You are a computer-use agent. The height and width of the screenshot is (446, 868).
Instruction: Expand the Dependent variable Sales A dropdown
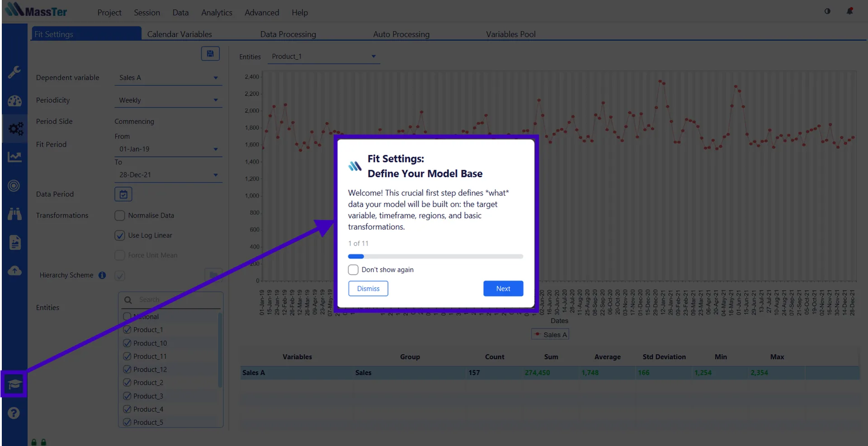point(168,78)
